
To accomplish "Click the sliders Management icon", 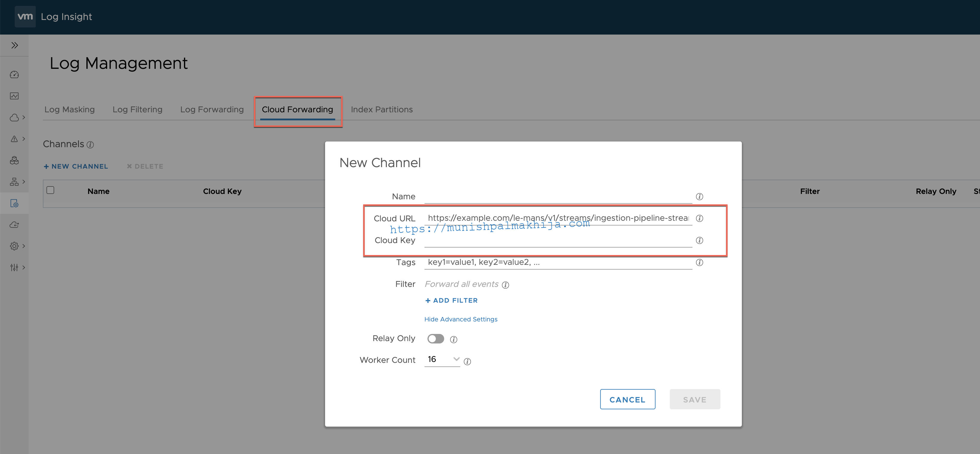I will pyautogui.click(x=15, y=268).
